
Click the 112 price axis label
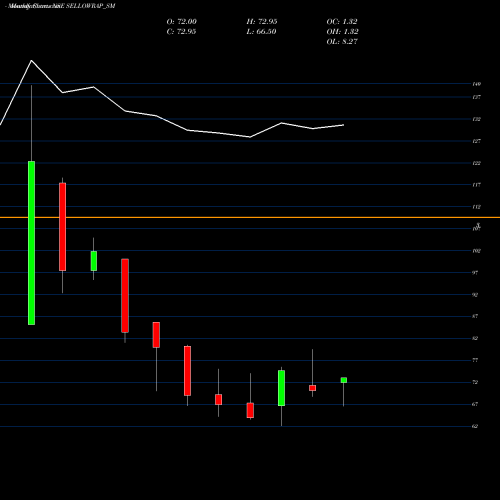[x=477, y=207]
